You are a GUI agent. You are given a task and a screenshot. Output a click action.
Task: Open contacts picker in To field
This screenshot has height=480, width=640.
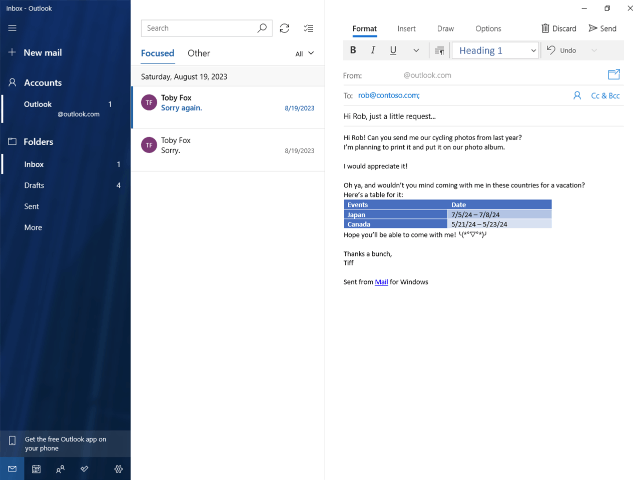577,96
